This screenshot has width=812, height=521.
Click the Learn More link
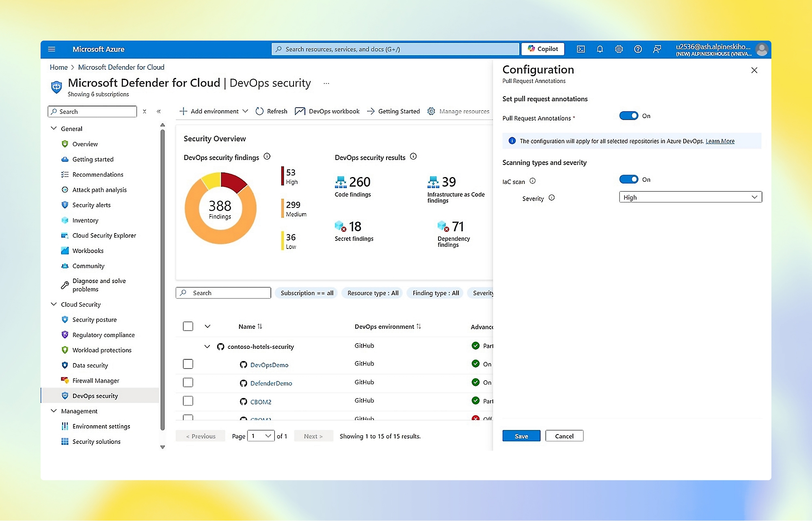[720, 141]
